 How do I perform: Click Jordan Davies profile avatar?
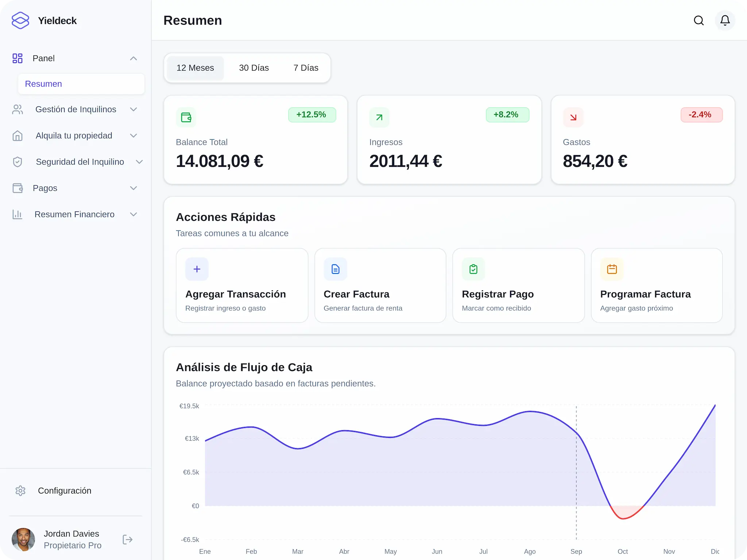coord(23,540)
